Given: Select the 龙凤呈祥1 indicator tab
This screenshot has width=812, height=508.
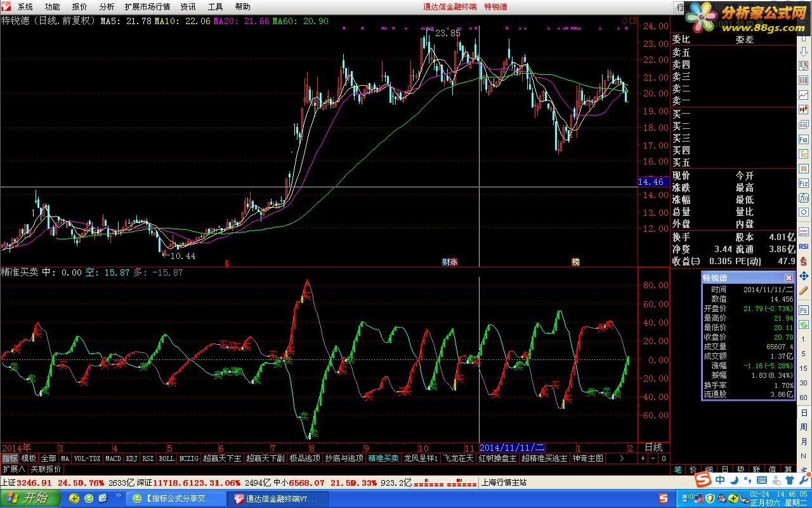Looking at the screenshot, I should coord(421,458).
